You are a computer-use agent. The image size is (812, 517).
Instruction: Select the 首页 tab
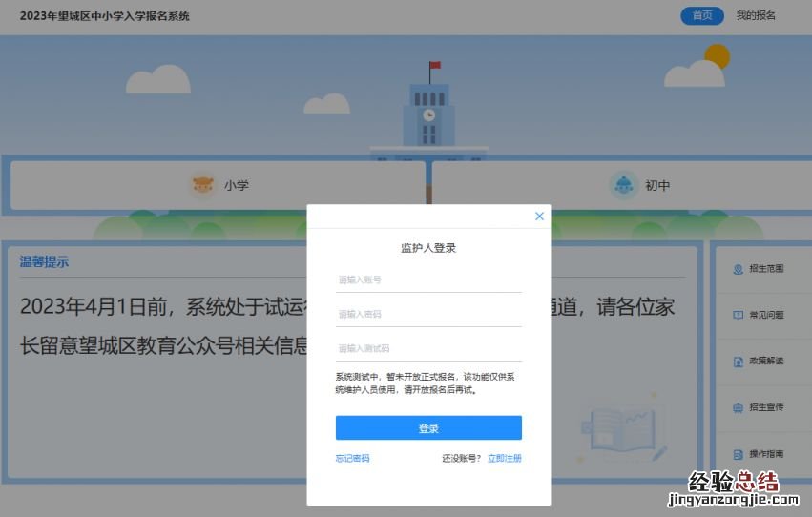[701, 15]
